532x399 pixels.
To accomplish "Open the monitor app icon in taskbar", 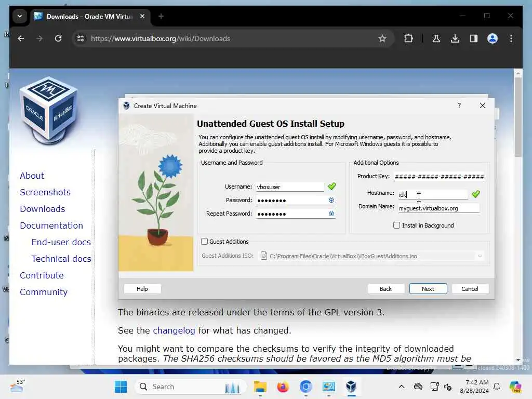I will [328, 387].
